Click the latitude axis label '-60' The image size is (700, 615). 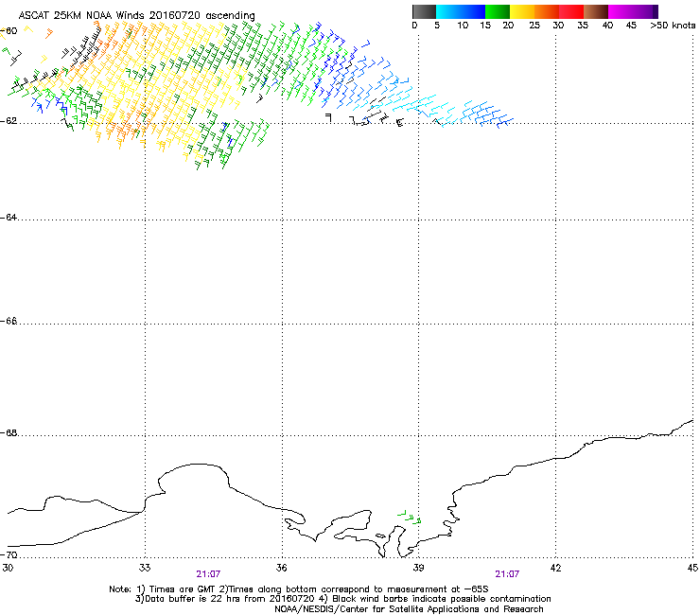coord(9,31)
